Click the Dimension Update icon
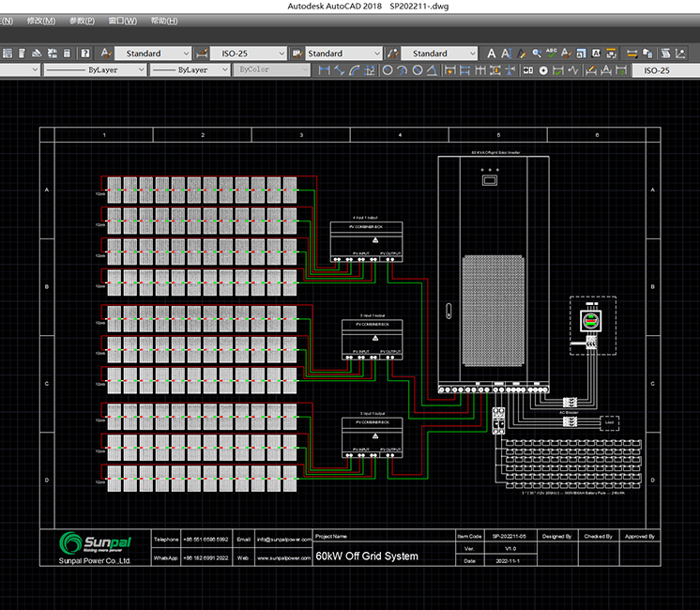The height and width of the screenshot is (610, 700). click(621, 70)
